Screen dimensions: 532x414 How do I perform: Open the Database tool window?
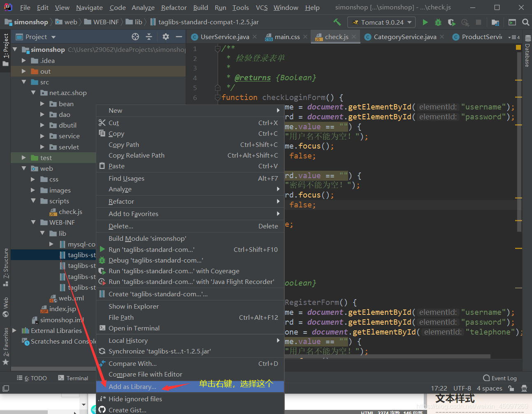coord(527,51)
